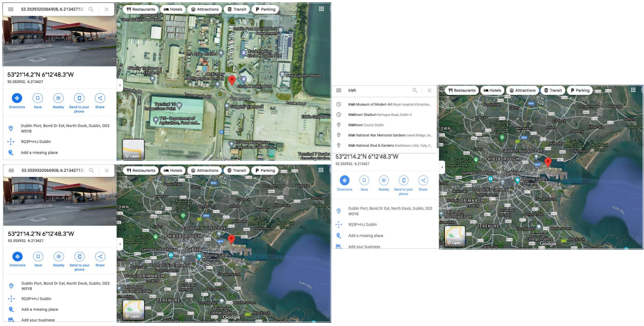Open Layers on the top-left port map
The height and width of the screenshot is (326, 644).
click(134, 150)
